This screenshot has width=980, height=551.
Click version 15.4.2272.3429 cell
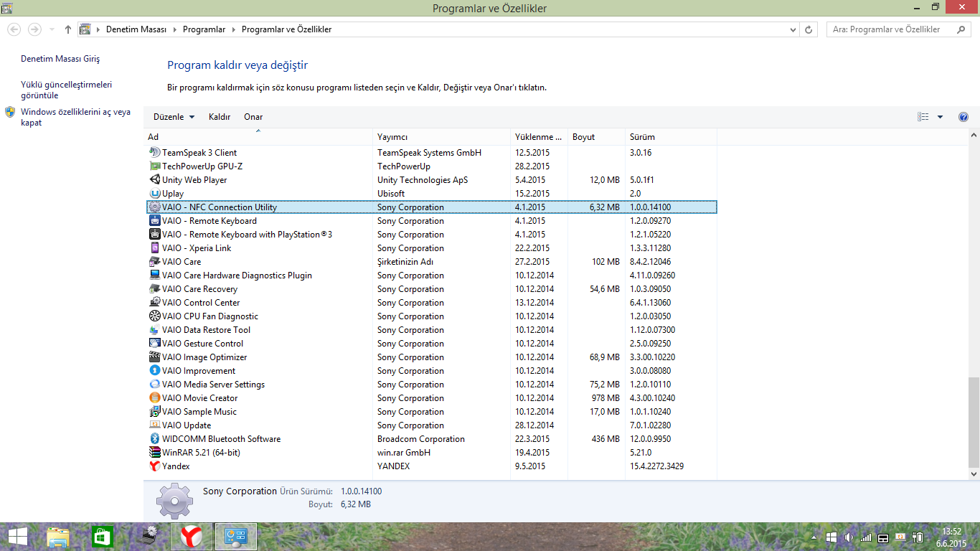point(656,466)
